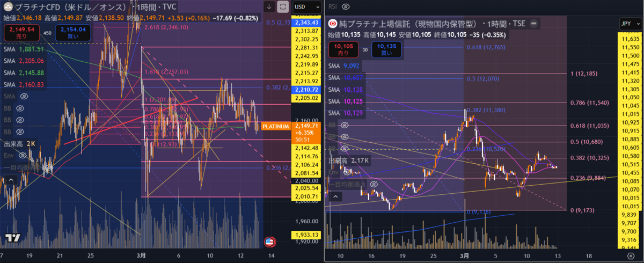Show the first hidden BB indicator on left chart
This screenshot has width=644, height=263.
(x=19, y=108)
